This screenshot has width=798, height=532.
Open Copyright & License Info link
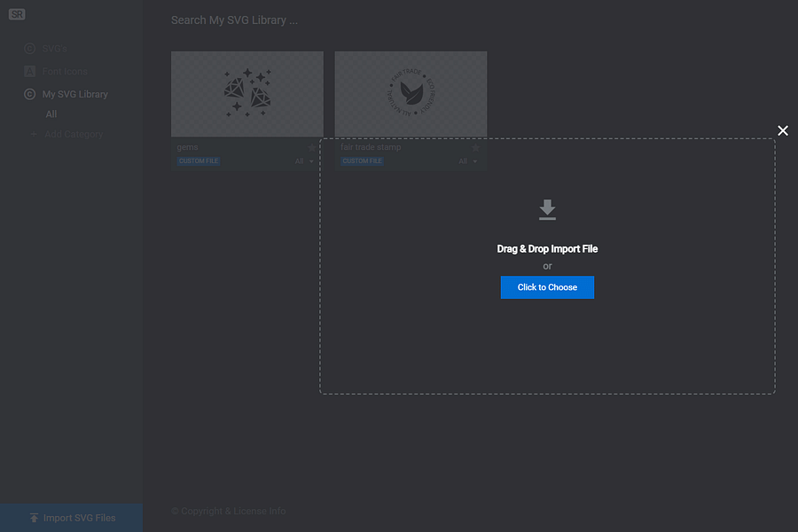tap(229, 511)
